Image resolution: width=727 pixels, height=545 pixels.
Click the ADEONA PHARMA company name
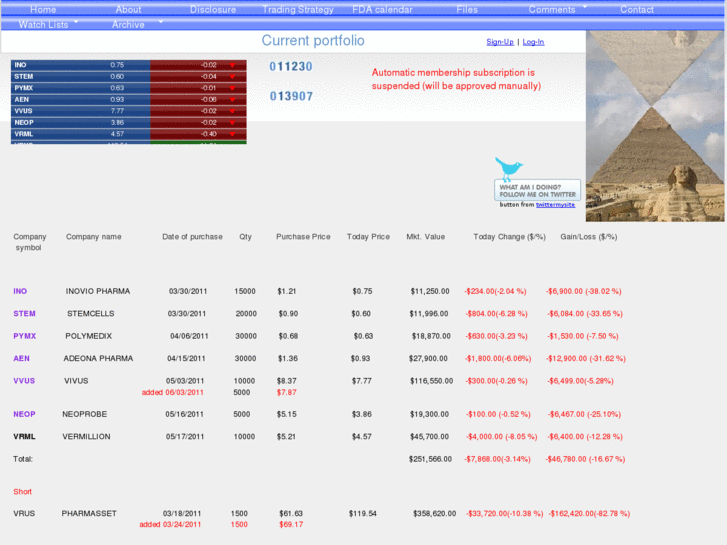pos(98,358)
